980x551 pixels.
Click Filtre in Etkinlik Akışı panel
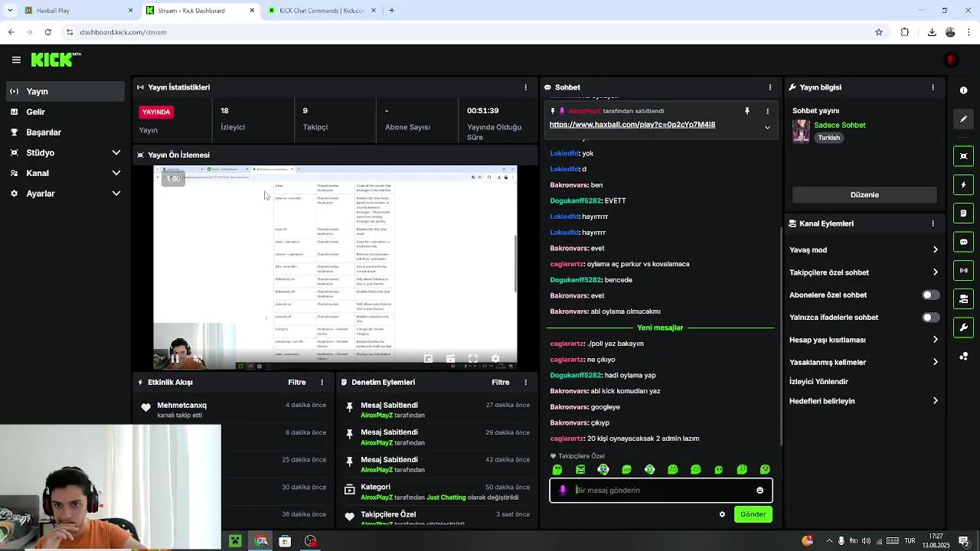[x=296, y=382]
